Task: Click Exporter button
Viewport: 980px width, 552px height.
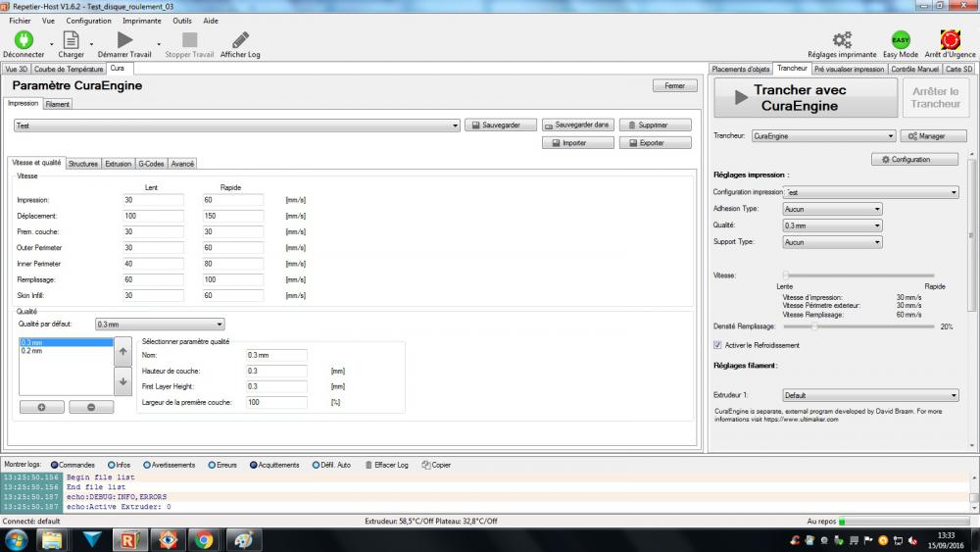Action: tap(655, 143)
